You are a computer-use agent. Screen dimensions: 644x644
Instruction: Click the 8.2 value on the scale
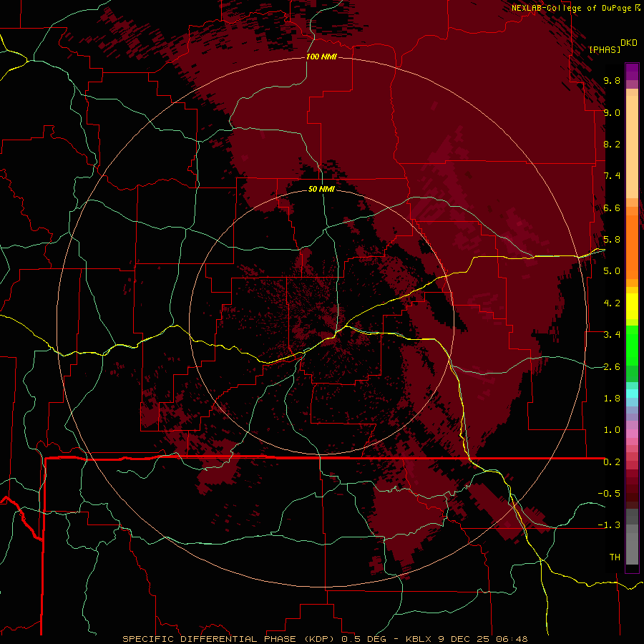(612, 144)
